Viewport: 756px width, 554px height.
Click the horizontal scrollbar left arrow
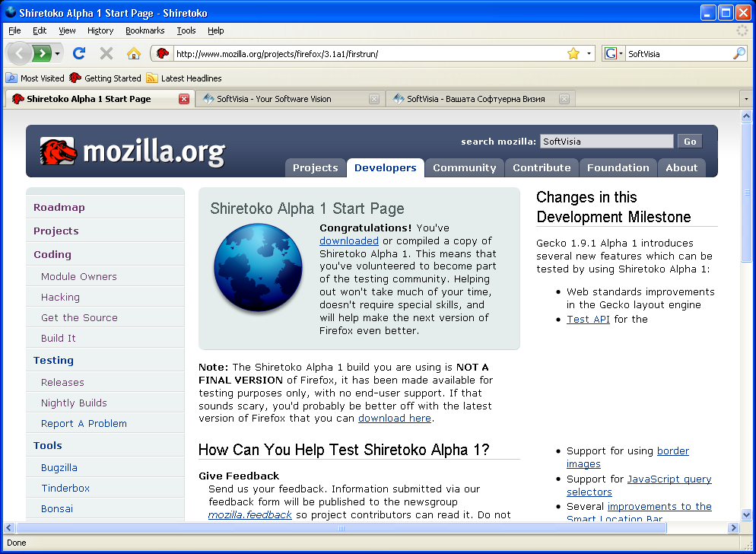[9, 528]
